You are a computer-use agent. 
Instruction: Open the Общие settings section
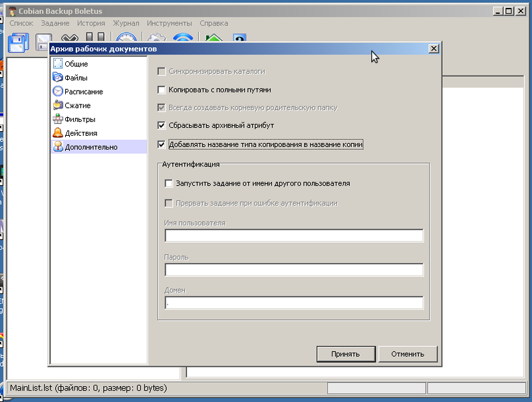pos(76,64)
